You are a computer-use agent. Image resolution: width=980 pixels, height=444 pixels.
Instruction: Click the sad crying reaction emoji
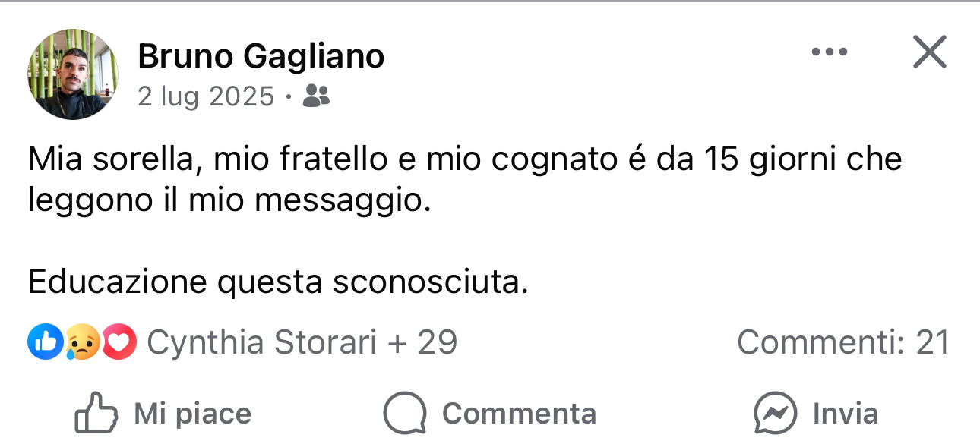click(x=81, y=342)
